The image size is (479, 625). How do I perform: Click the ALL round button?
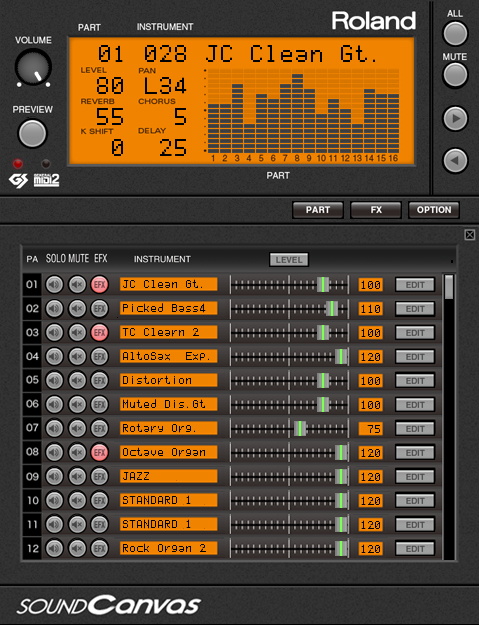point(455,33)
